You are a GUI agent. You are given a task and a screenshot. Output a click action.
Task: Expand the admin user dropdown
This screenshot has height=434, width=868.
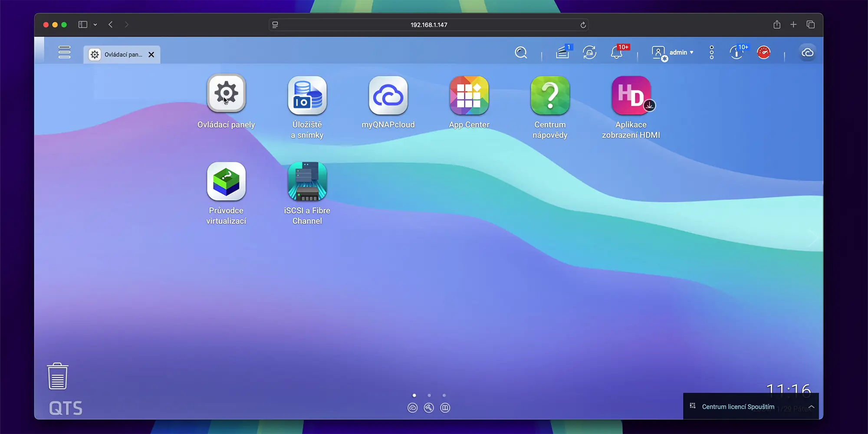[x=681, y=53]
